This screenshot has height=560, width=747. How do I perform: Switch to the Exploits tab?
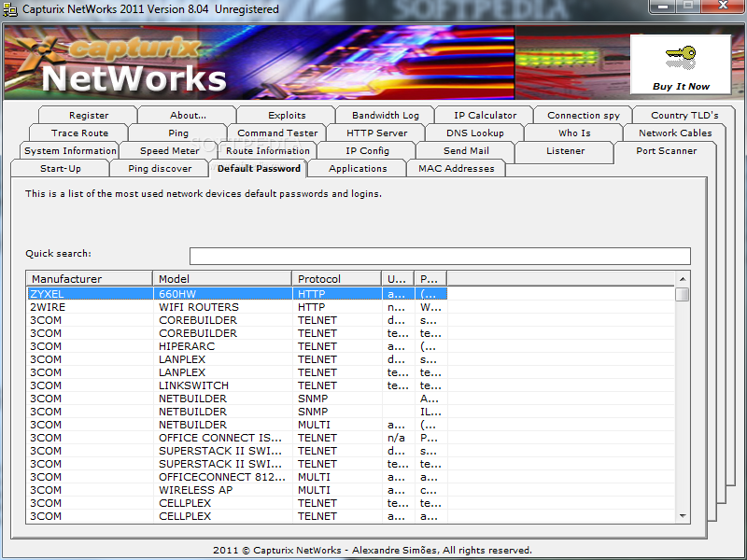(x=287, y=115)
